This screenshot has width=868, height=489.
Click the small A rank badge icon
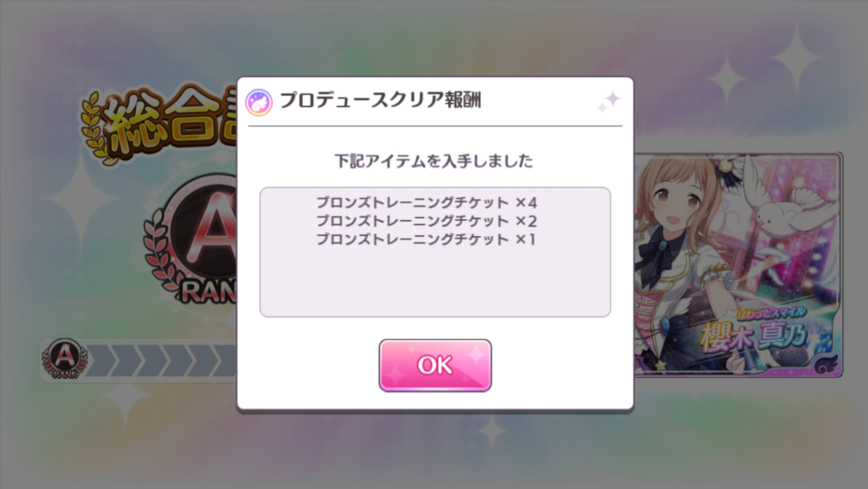(x=65, y=359)
